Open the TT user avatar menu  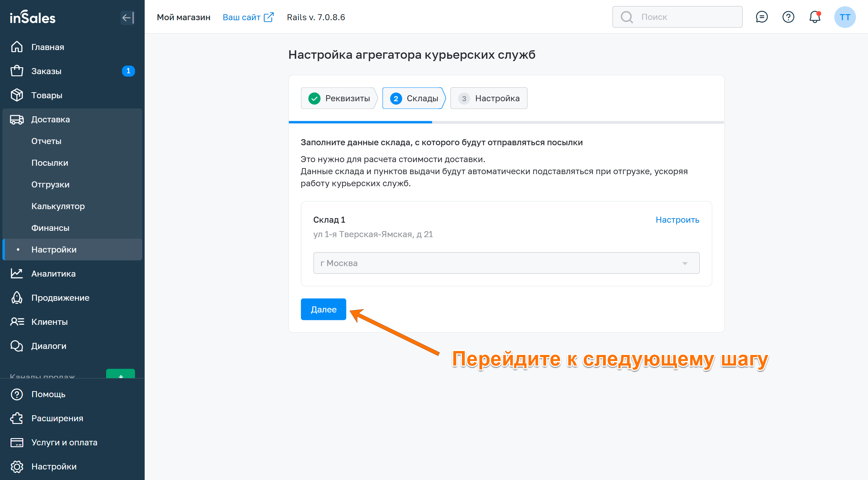[844, 17]
